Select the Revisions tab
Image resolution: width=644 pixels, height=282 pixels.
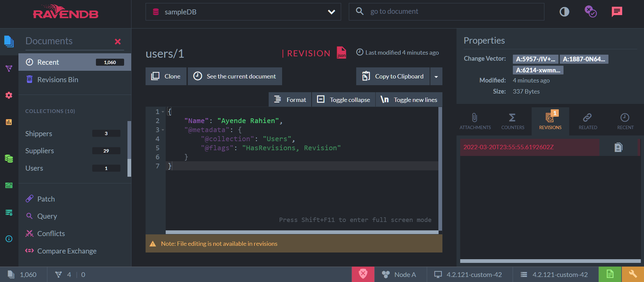pos(550,121)
